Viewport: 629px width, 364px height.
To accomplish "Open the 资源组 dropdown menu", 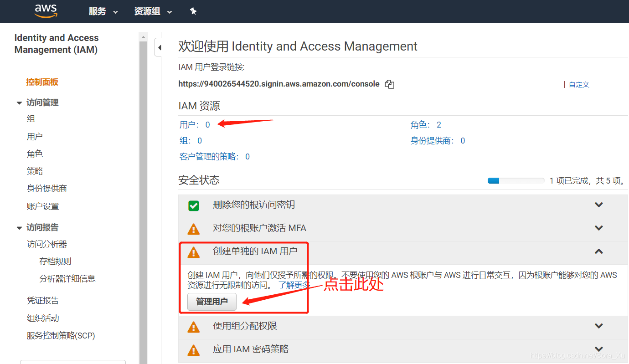I will (x=154, y=11).
